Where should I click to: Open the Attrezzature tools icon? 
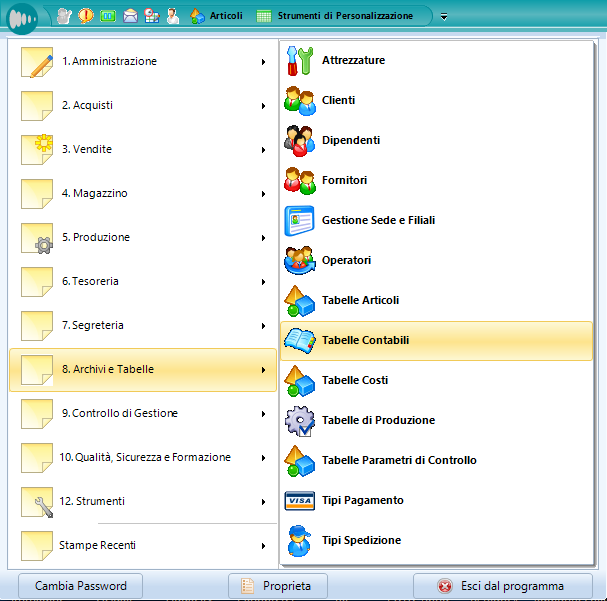300,61
